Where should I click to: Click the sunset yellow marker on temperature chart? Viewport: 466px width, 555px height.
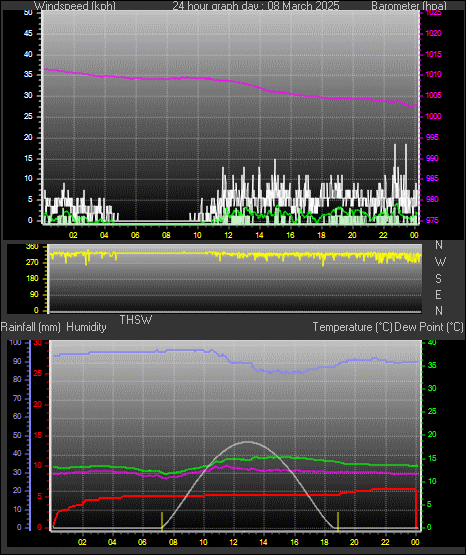point(338,521)
